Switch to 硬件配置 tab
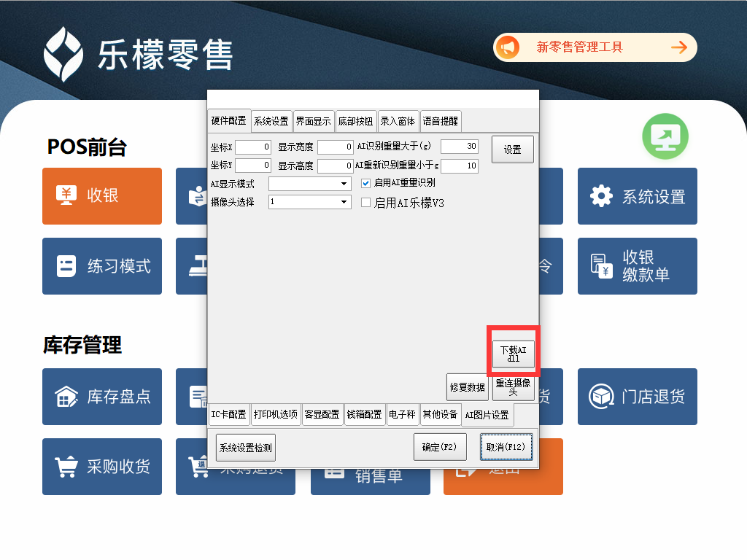Viewport: 747px width, 560px height. pyautogui.click(x=228, y=121)
